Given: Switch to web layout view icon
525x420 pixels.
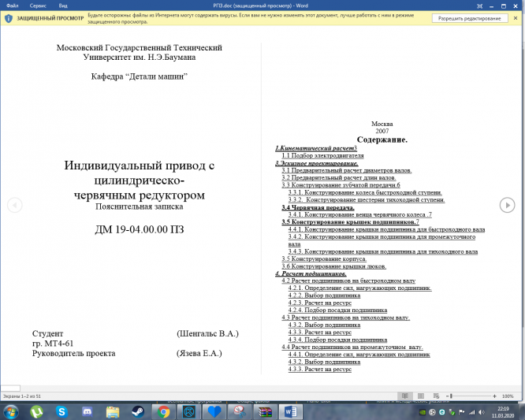Looking at the screenshot, I should [x=436, y=396].
